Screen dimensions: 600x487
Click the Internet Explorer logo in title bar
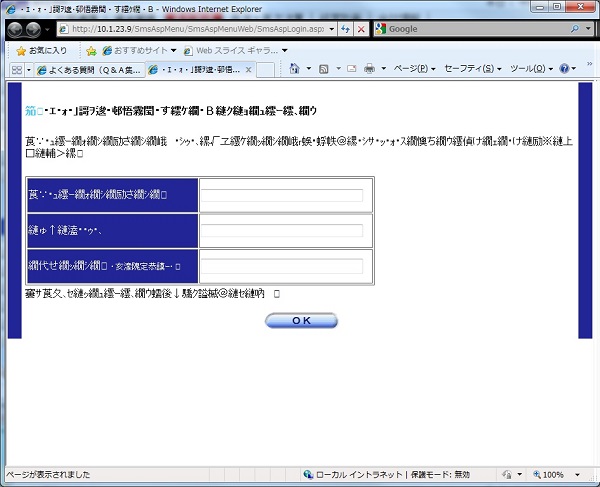coord(11,9)
